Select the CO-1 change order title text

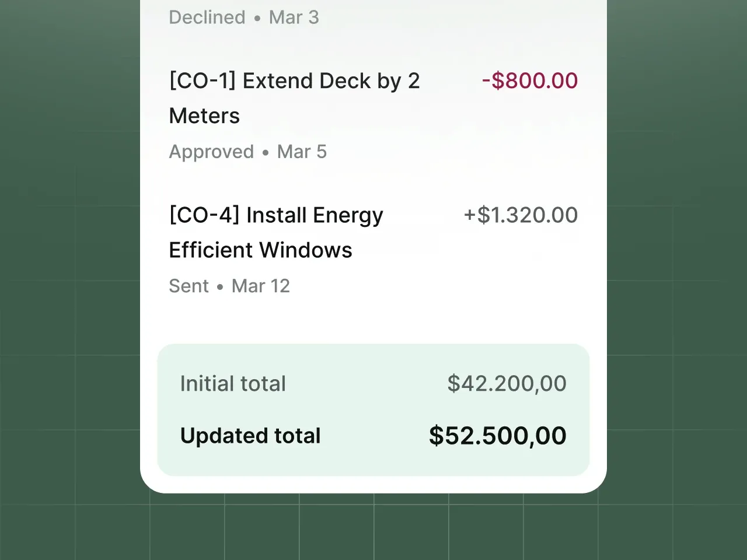[x=294, y=80]
